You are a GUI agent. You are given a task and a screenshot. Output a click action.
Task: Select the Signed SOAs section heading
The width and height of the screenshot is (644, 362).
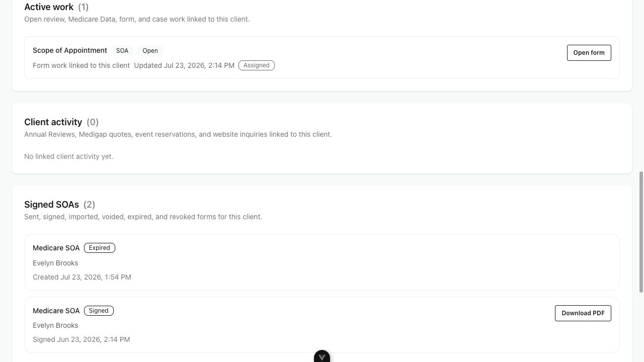pyautogui.click(x=51, y=205)
